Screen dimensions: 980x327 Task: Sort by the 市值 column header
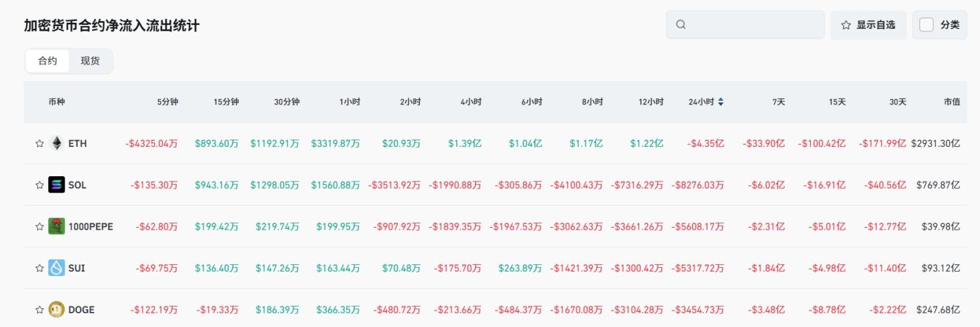click(x=951, y=102)
